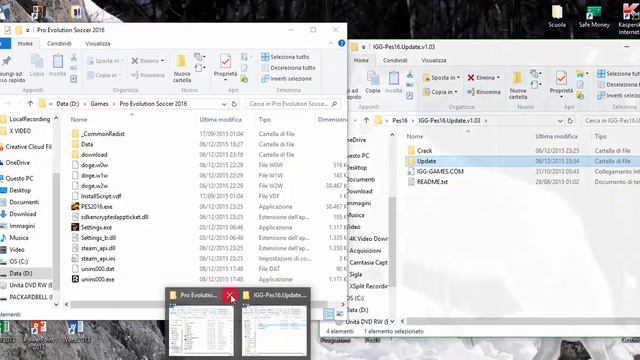This screenshot has width=640, height=360.
Task: Switch to Condividi tab in Pro Evolution window
Action: tap(59, 43)
